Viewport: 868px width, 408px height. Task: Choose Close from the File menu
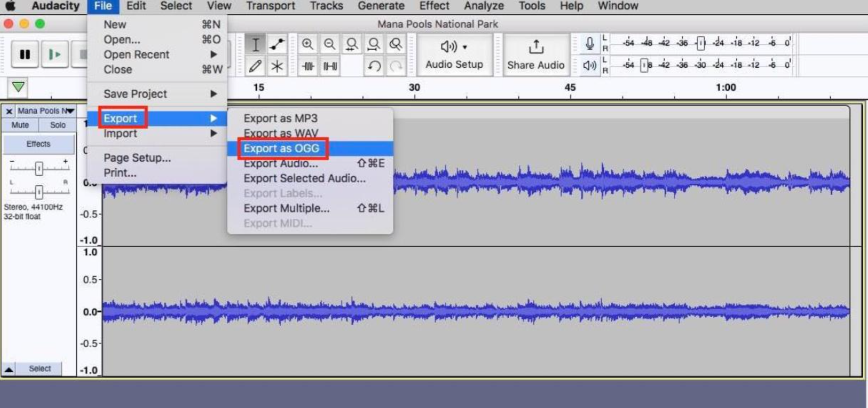[157, 70]
